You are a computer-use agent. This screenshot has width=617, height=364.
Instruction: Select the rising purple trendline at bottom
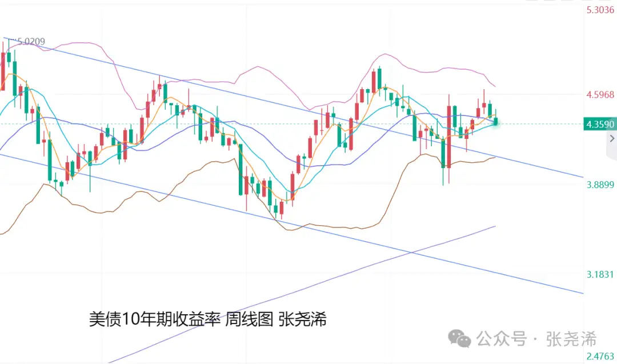(302, 294)
